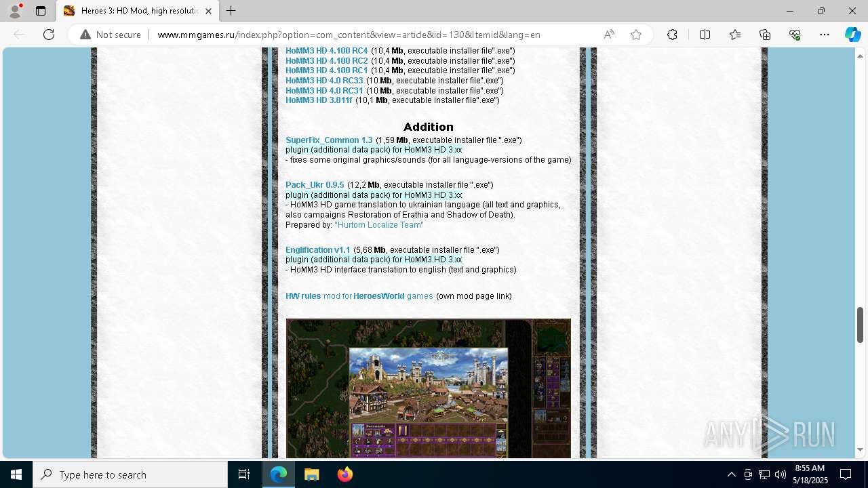The image size is (868, 488).
Task: Select the Heroes 3: HD Mod browser tab
Action: point(138,11)
